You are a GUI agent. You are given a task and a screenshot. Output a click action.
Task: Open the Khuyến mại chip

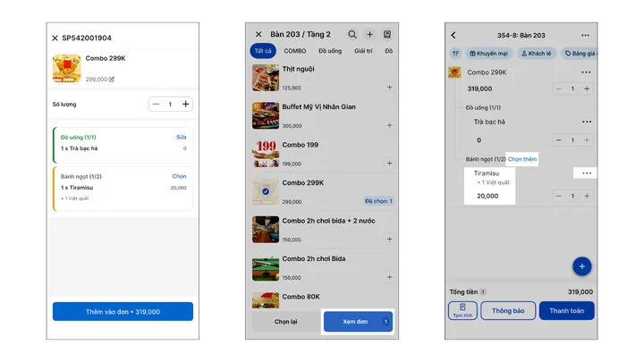(x=488, y=54)
